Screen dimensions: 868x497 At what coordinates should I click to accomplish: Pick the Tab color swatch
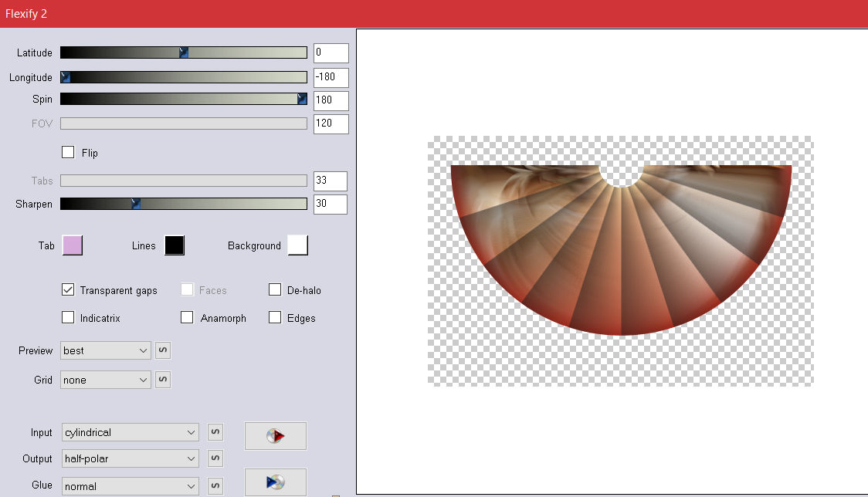coord(72,245)
